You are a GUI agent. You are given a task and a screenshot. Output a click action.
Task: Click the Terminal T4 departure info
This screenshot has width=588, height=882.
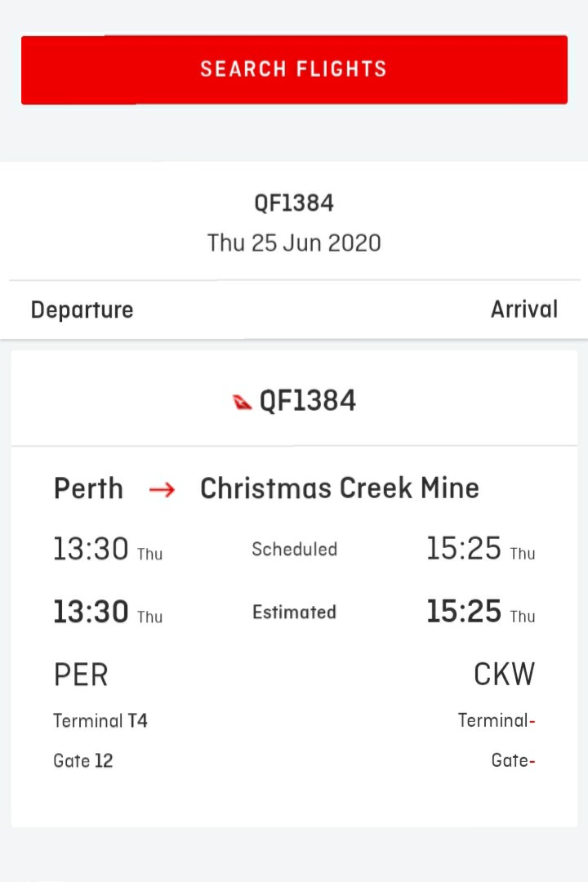100,720
